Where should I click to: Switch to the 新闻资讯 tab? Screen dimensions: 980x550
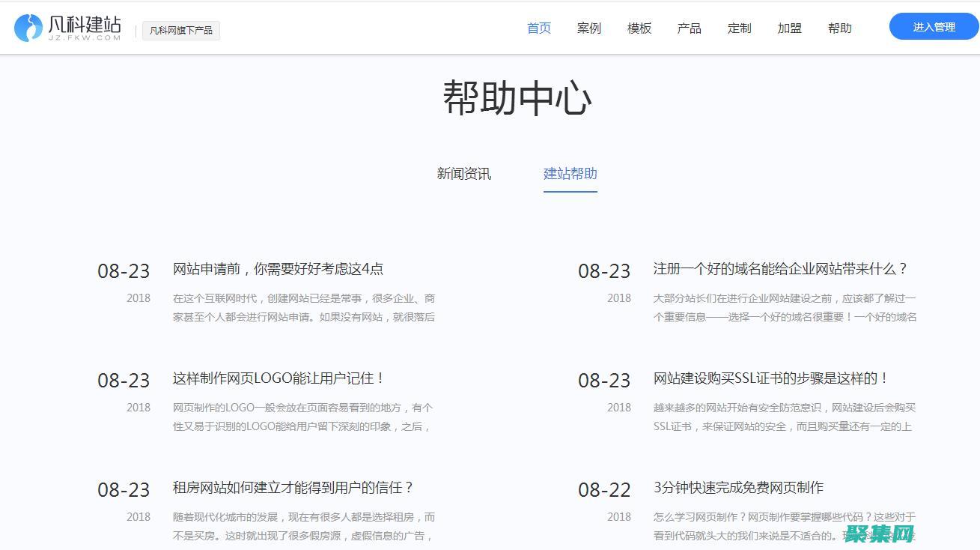click(x=463, y=174)
